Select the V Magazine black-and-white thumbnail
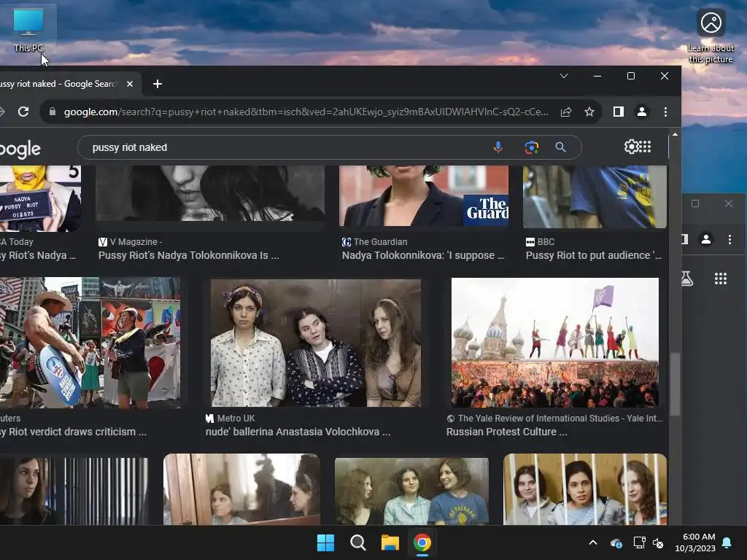 click(209, 192)
